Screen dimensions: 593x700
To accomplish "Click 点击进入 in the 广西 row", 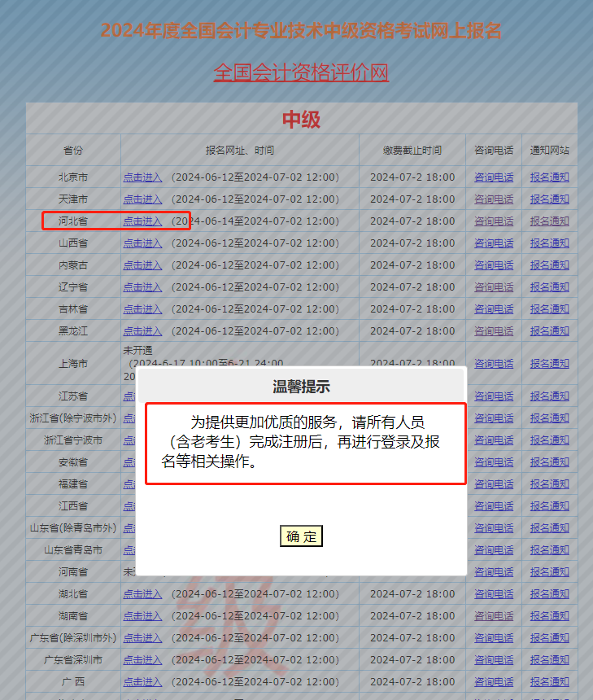I will tap(142, 681).
